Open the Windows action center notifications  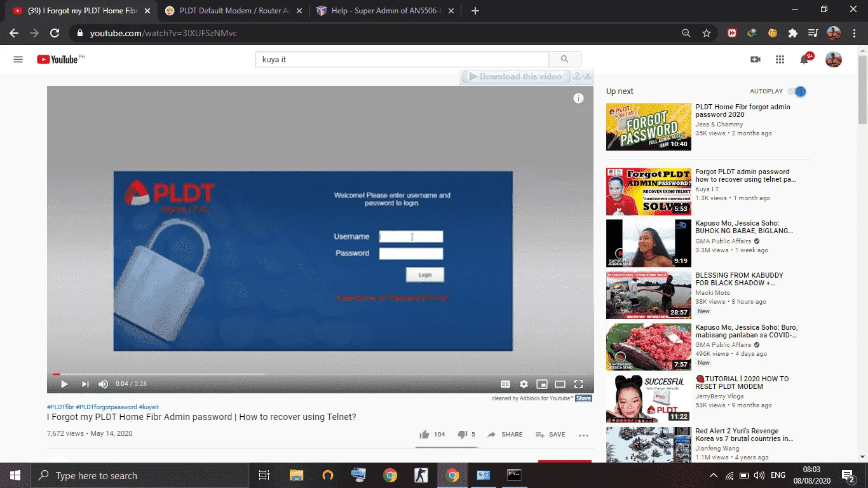point(848,475)
